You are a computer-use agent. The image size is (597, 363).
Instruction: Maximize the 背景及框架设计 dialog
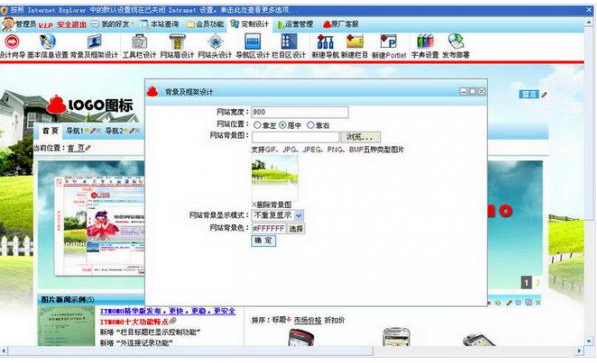click(x=472, y=91)
